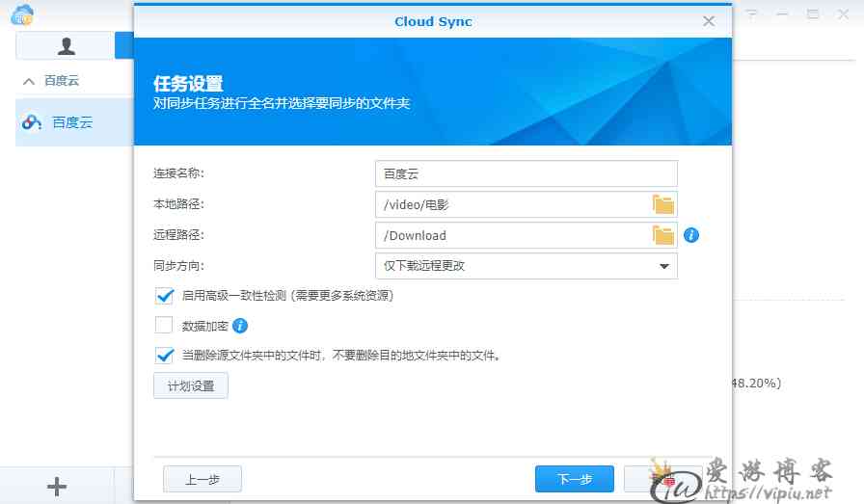Show info tip beside remote path
864x504 pixels.
coord(691,235)
